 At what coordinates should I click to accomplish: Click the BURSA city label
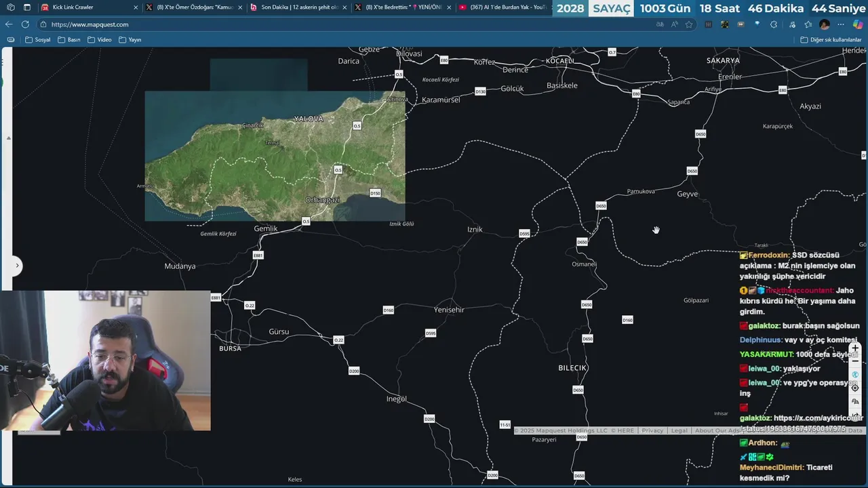[x=230, y=348]
